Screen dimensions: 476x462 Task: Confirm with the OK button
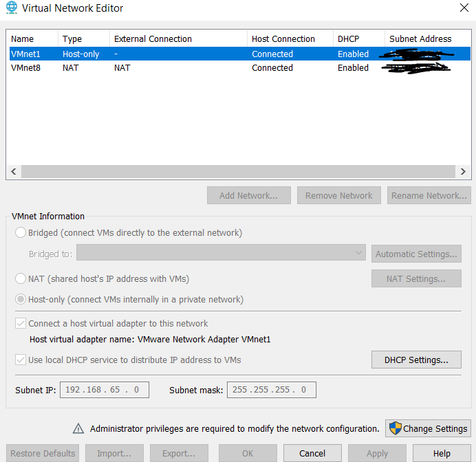248,453
